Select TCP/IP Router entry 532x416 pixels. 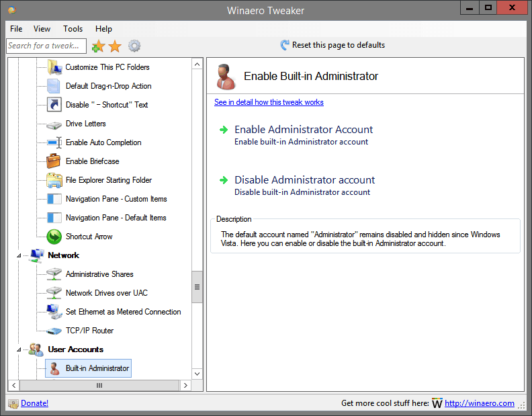[89, 331]
